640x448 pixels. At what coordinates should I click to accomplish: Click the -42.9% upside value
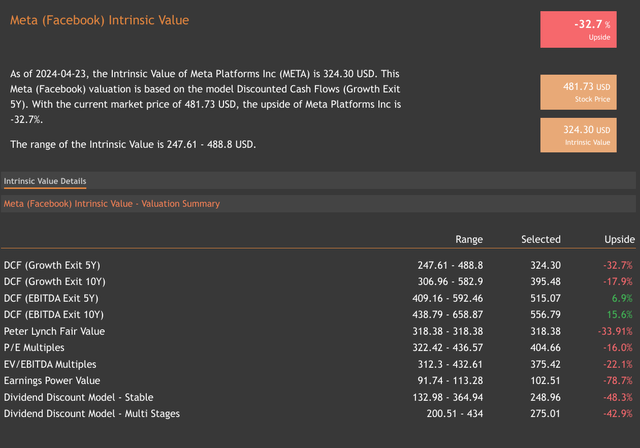click(x=618, y=414)
